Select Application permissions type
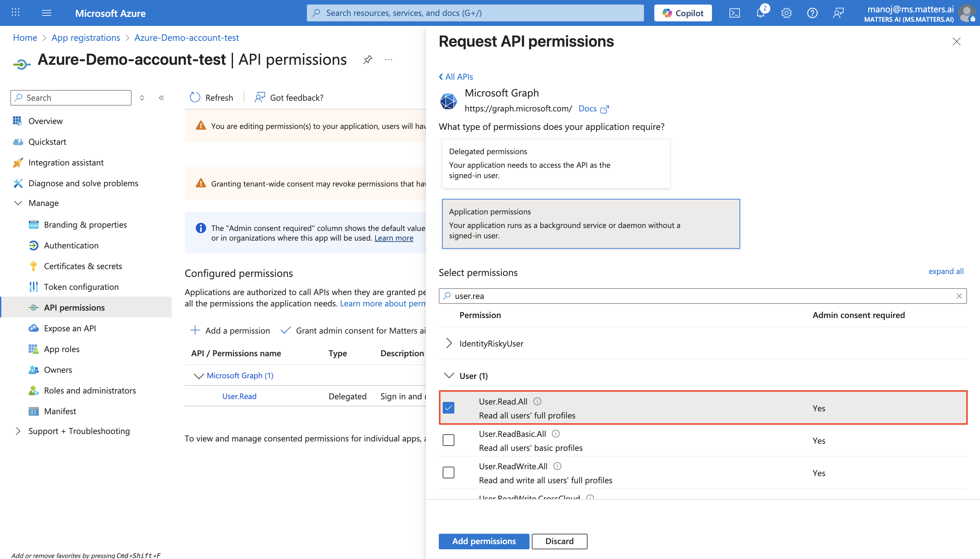 click(591, 224)
